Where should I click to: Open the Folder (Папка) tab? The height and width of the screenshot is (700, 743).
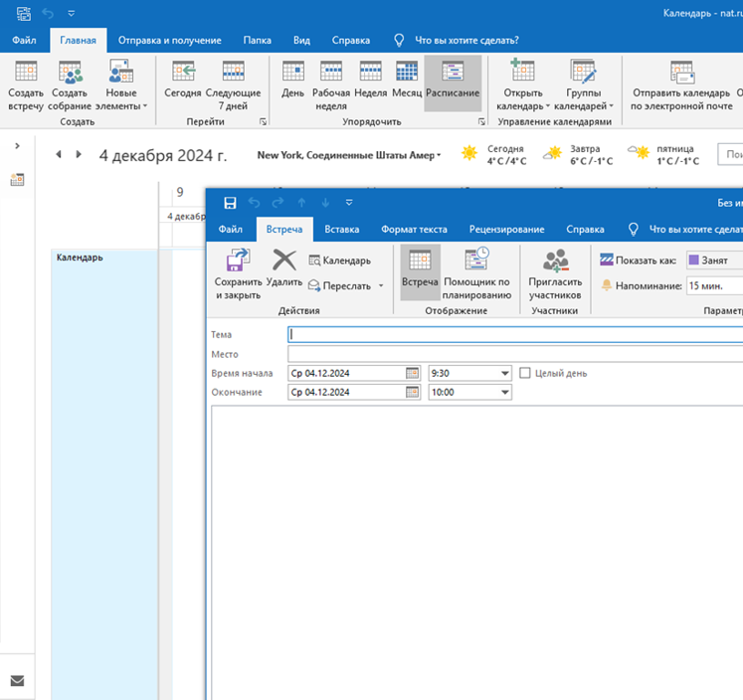point(257,40)
